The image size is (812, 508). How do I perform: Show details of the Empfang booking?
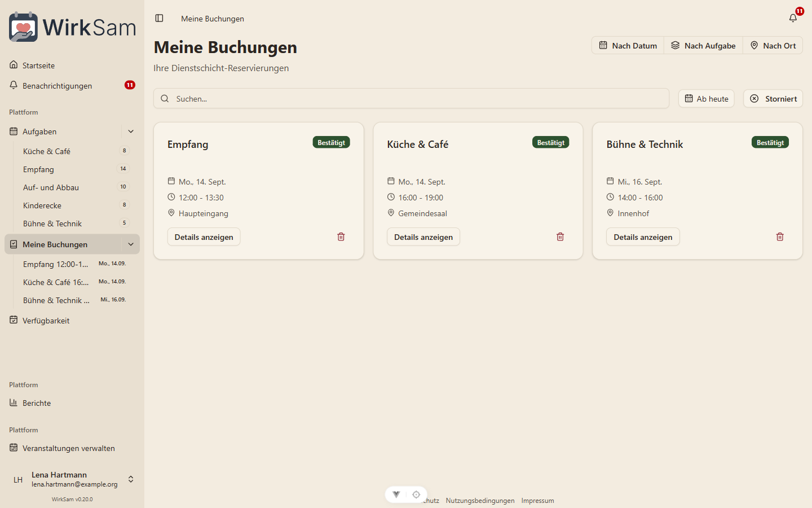click(x=204, y=237)
